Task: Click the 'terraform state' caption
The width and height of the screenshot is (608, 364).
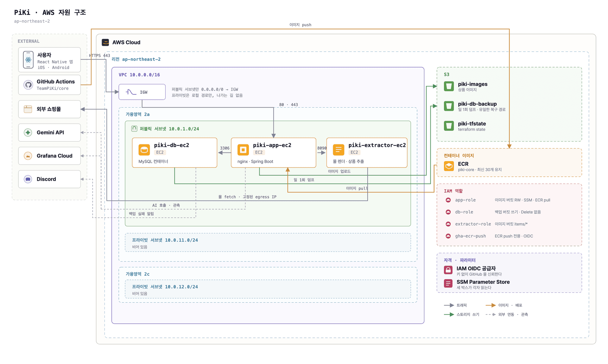Action: [472, 129]
